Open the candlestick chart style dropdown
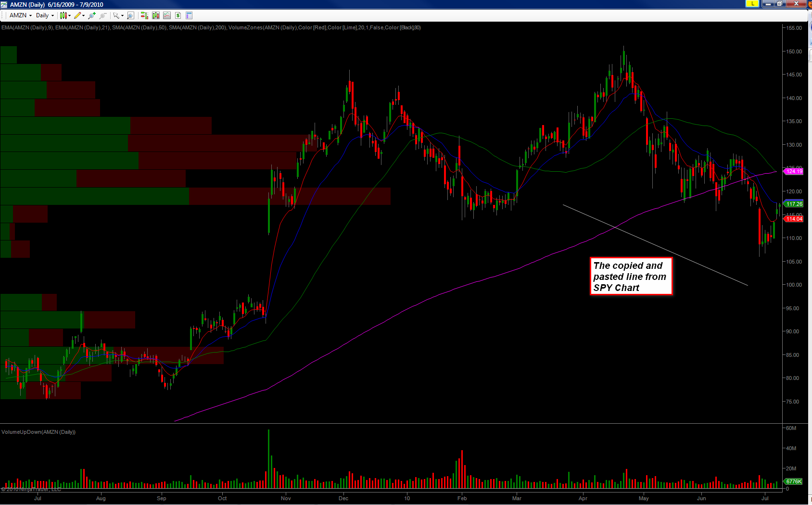Viewport: 812px width, 505px height. point(65,15)
